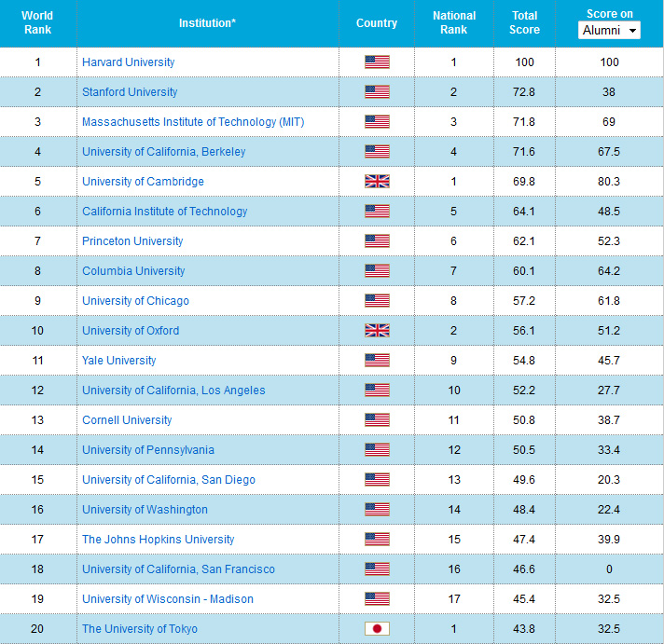Click the US flag in Cornell row
Image resolution: width=664 pixels, height=644 pixels.
(377, 420)
